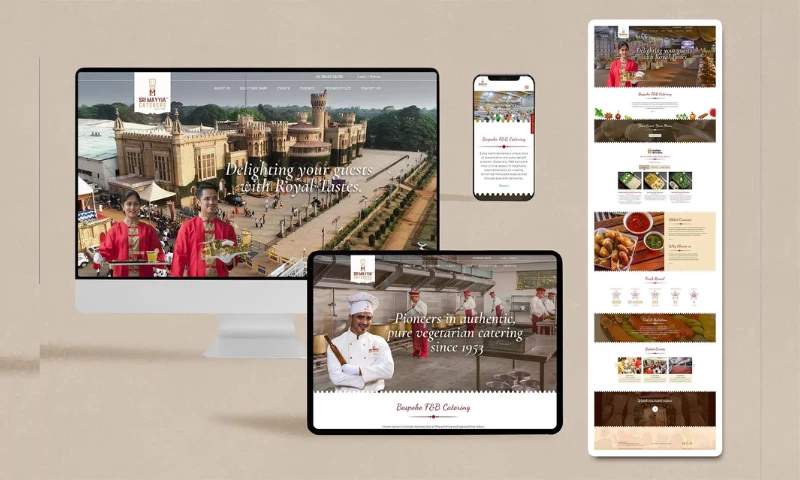The width and height of the screenshot is (800, 480).
Task: Click 'Why Choose us' heading on full-page mockup
Action: [x=680, y=246]
